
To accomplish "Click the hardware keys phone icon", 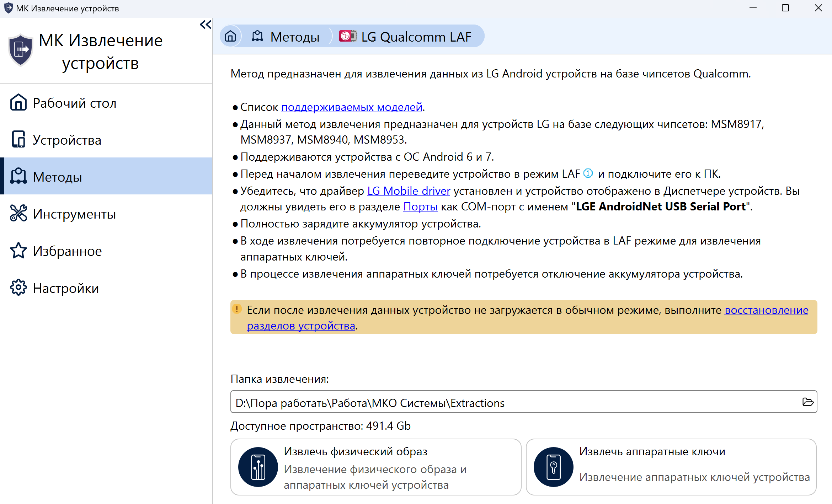I will (x=554, y=467).
